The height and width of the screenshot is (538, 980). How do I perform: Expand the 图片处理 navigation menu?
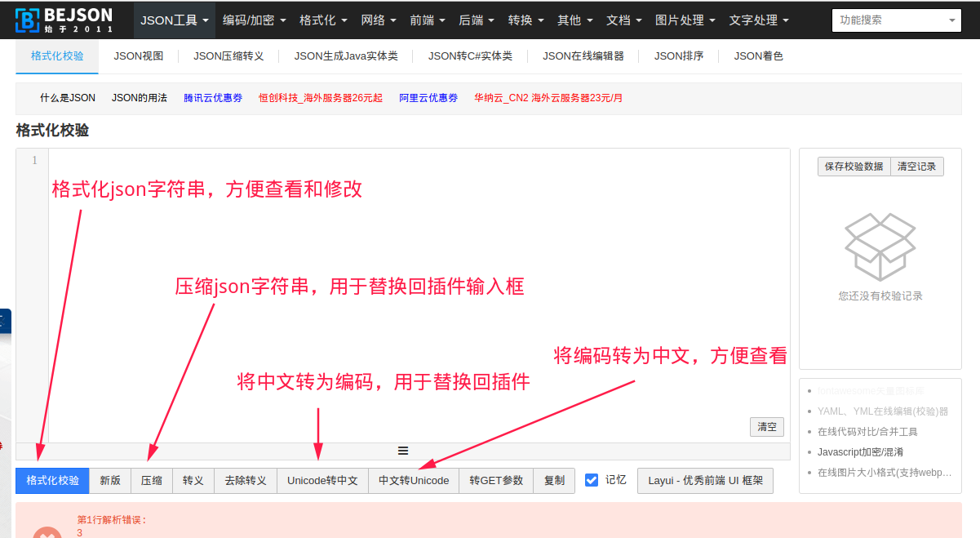click(685, 20)
